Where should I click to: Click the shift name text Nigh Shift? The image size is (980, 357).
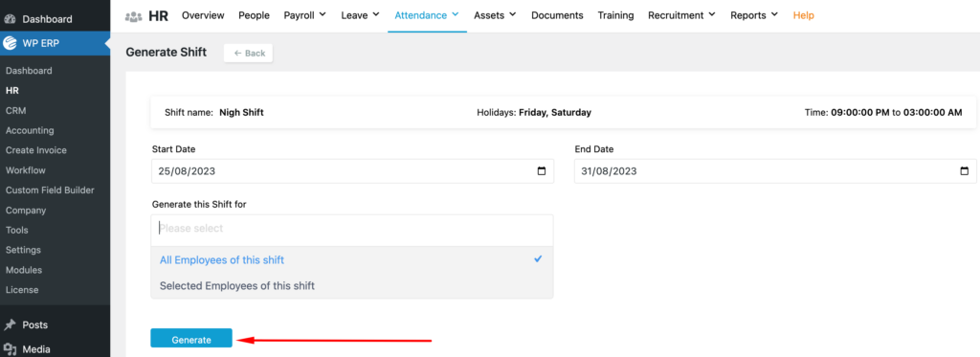pos(241,113)
